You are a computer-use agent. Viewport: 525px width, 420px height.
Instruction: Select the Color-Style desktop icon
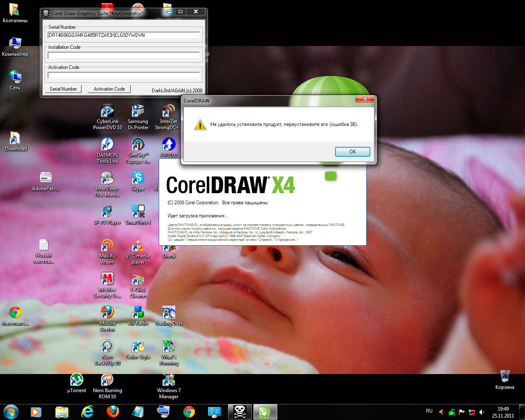click(138, 349)
